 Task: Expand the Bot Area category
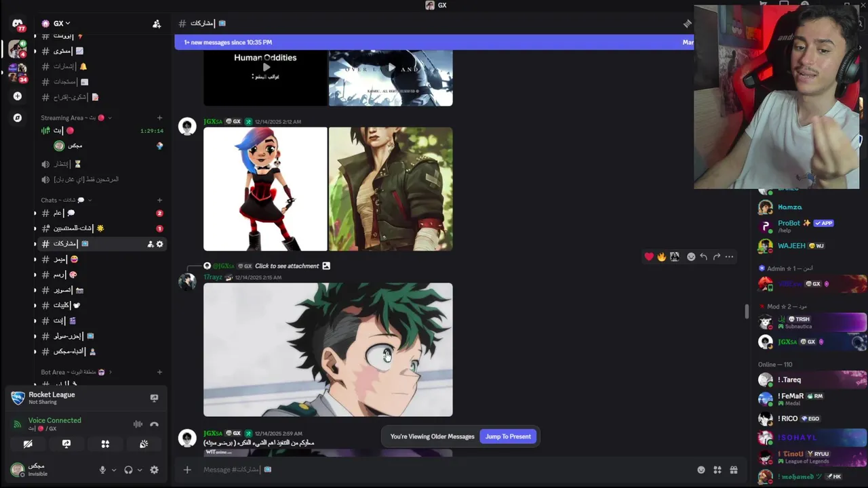pyautogui.click(x=76, y=372)
